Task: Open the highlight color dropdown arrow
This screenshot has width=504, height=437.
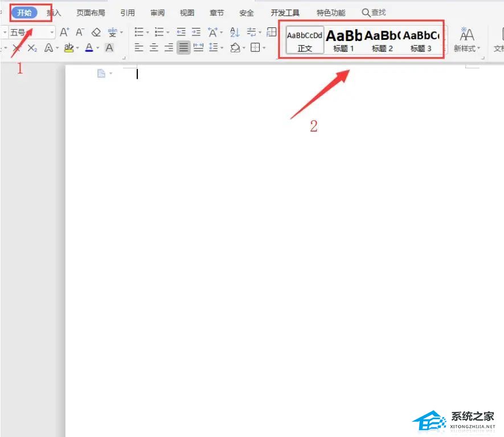Action: coord(77,48)
